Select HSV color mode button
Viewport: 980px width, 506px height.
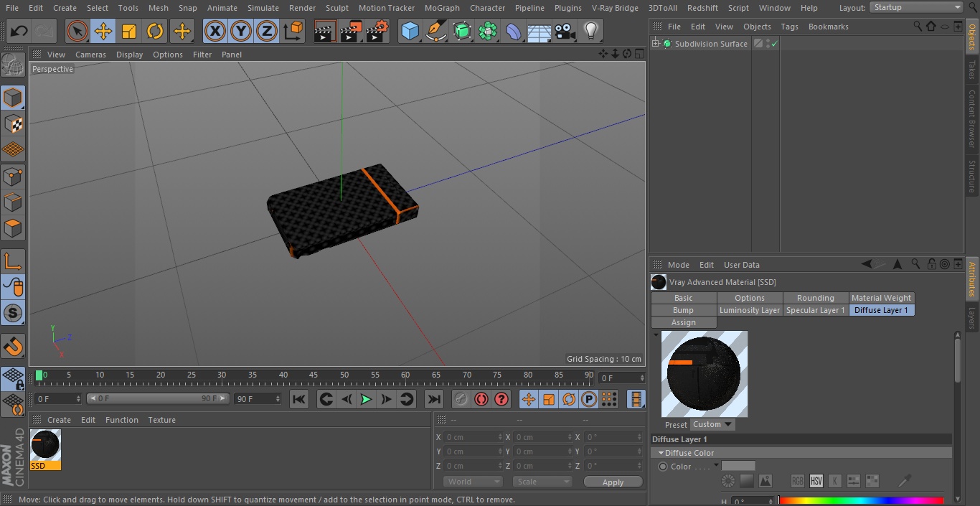tap(816, 481)
